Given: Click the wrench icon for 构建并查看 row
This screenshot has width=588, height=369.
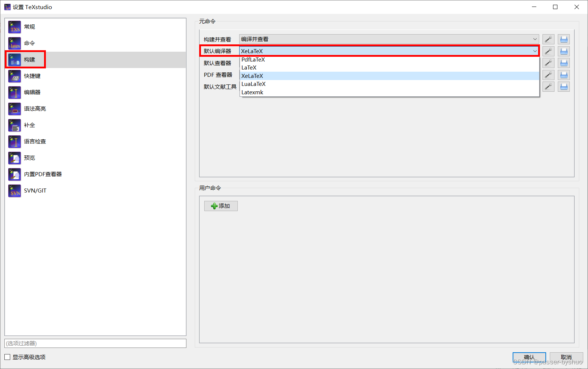Looking at the screenshot, I should pos(548,39).
